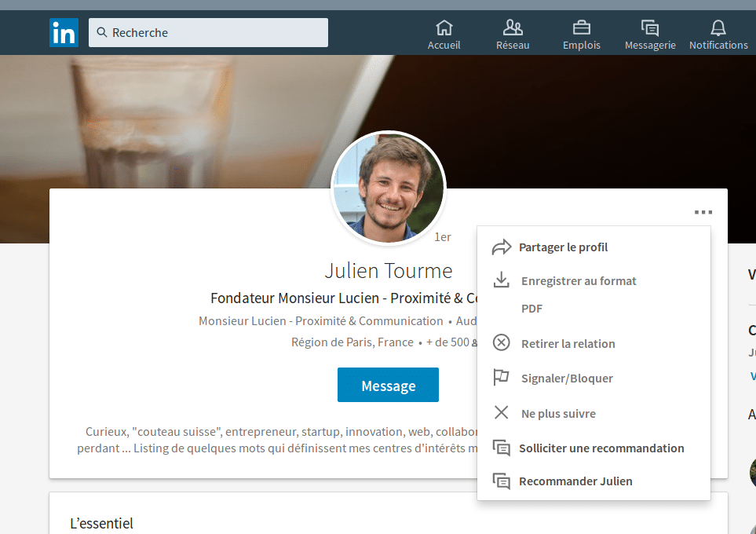The image size is (756, 534).
Task: Click the share arrow icon
Action: click(x=502, y=247)
